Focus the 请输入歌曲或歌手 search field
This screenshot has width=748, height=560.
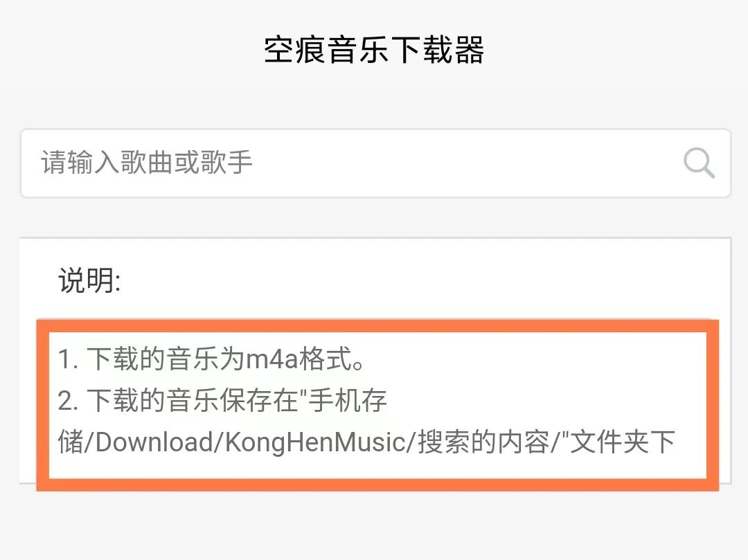(x=375, y=163)
